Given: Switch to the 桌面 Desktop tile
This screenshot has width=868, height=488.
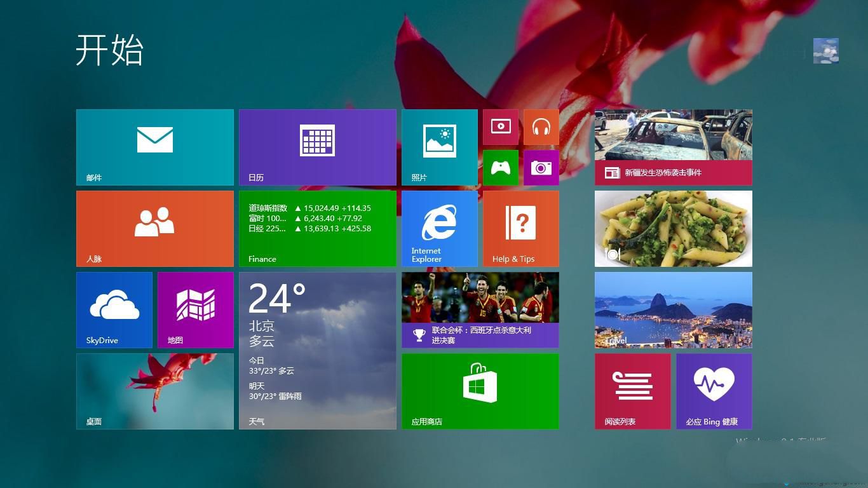Looking at the screenshot, I should (154, 391).
